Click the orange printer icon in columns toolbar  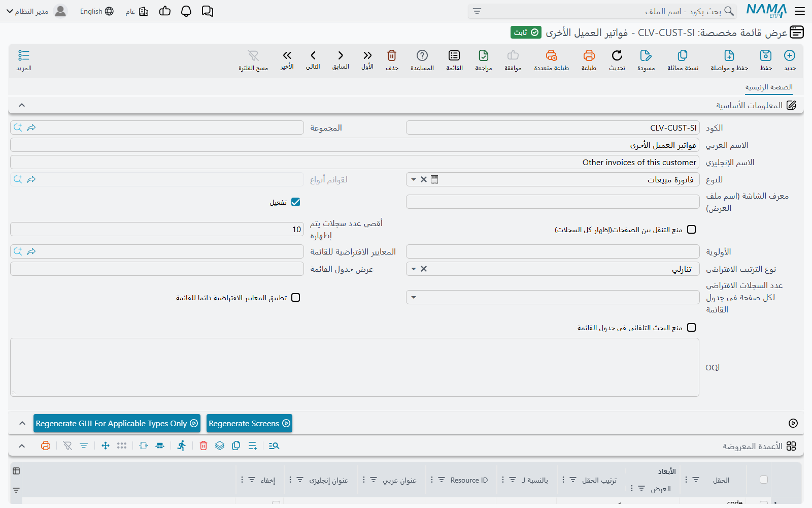(46, 446)
